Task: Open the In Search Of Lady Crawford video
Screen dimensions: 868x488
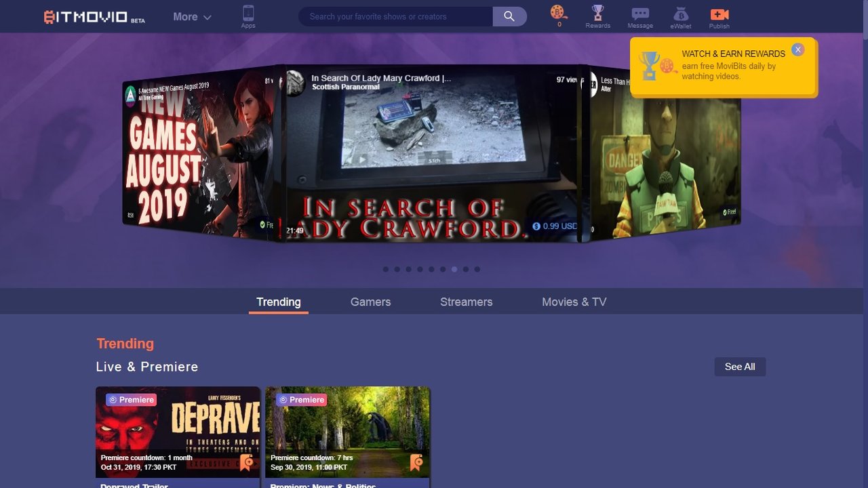Action: (431, 153)
